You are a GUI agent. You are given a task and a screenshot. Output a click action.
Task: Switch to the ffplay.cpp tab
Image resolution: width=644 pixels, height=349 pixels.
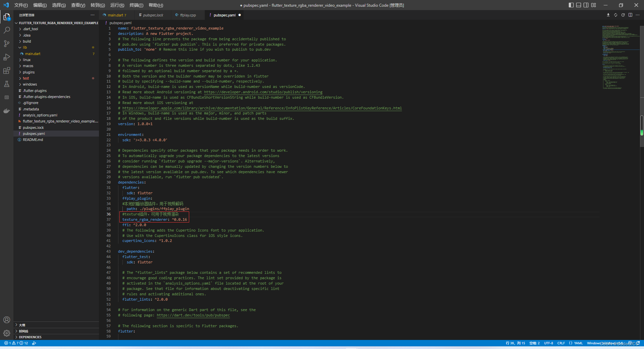click(188, 15)
